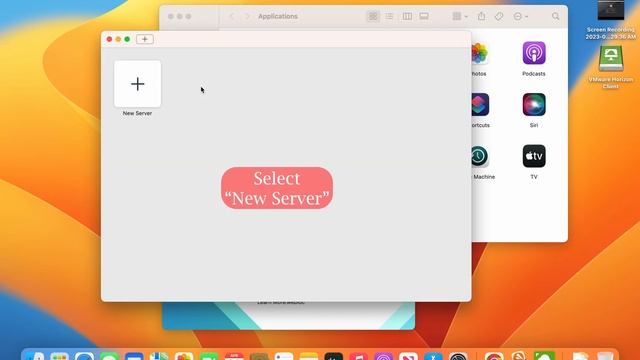
Task: Open Finder search
Action: click(556, 16)
